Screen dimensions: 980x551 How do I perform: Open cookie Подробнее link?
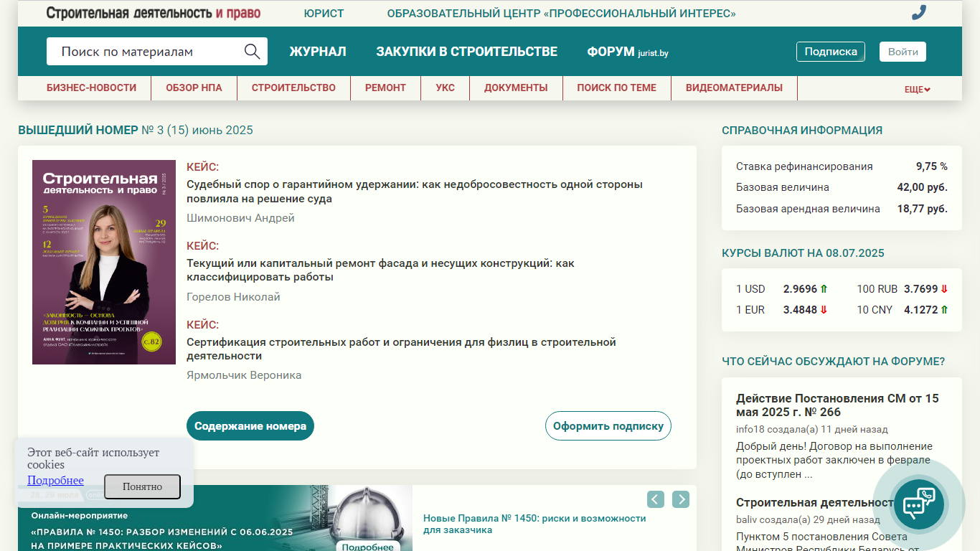coord(55,481)
